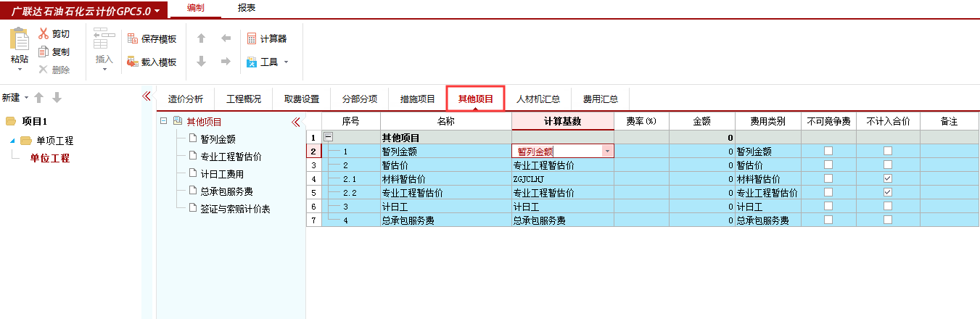Collapse the 单项工程 tree triangle

12,141
